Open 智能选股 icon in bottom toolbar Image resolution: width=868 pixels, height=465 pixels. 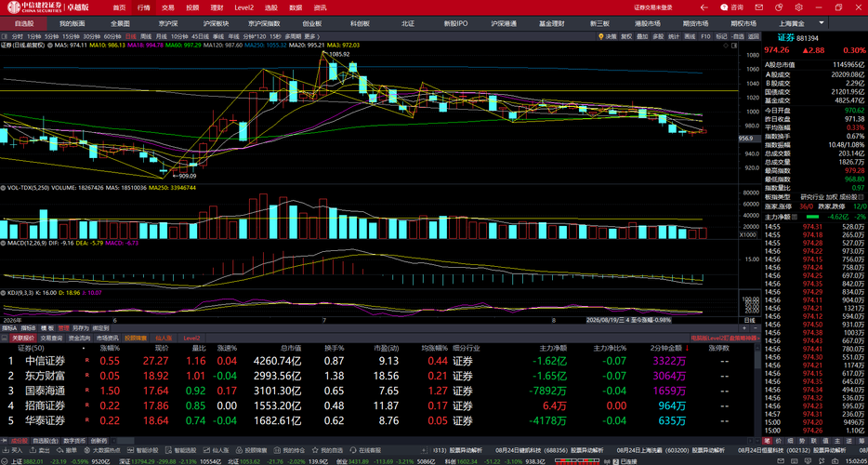pos(168,451)
